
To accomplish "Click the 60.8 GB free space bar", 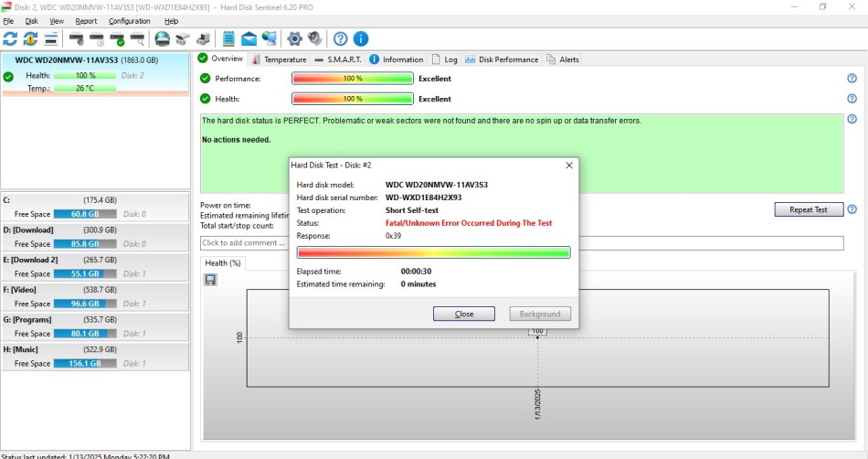I will (x=85, y=214).
